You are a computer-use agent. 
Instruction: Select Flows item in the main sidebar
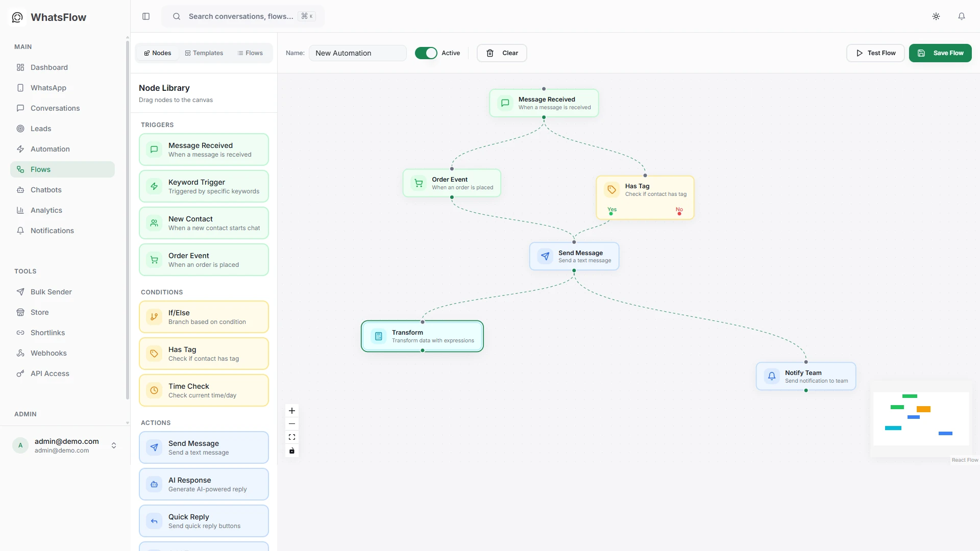tap(62, 169)
